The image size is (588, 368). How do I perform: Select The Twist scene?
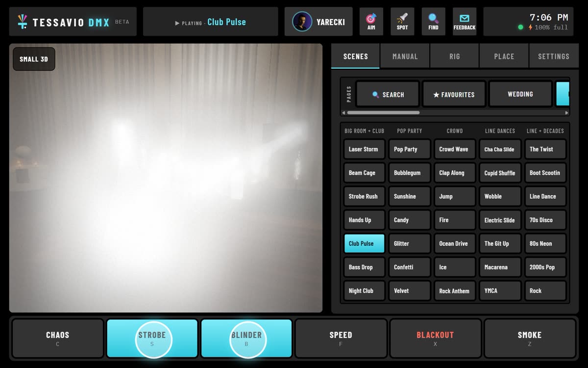pyautogui.click(x=545, y=149)
